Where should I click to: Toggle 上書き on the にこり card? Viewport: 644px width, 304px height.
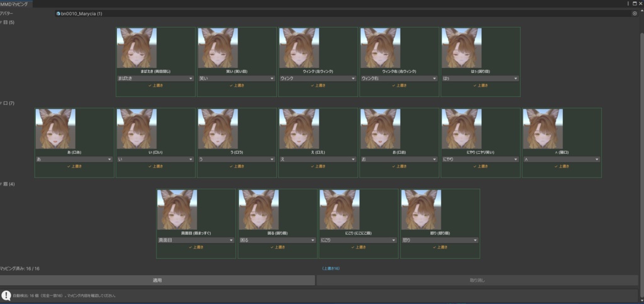click(359, 247)
